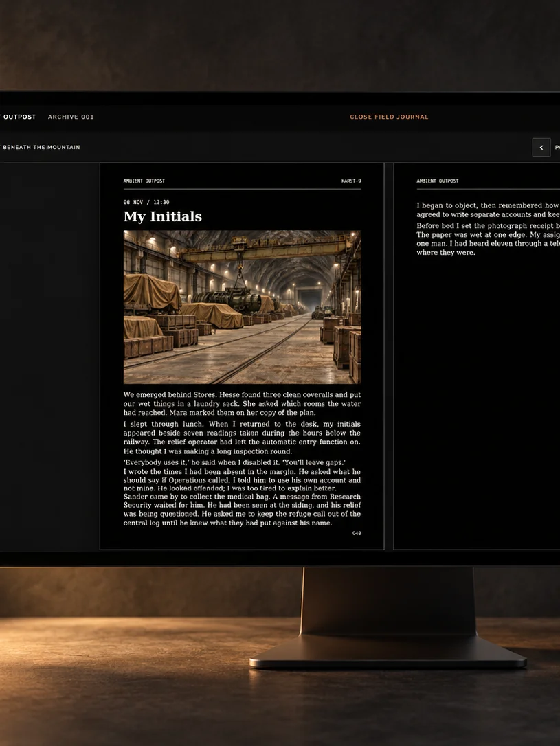560x746 pixels.
Task: Open the tunnel warehouse photograph
Action: [x=242, y=307]
